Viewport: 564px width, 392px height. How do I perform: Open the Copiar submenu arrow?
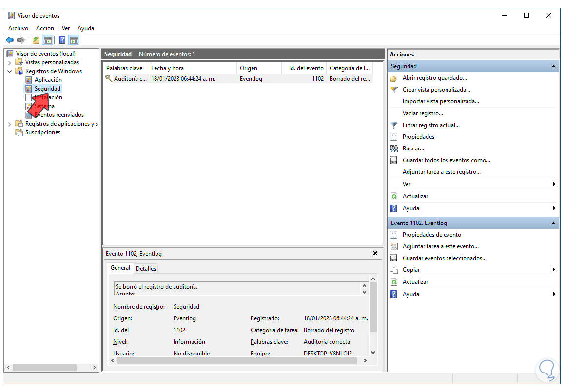pos(554,270)
